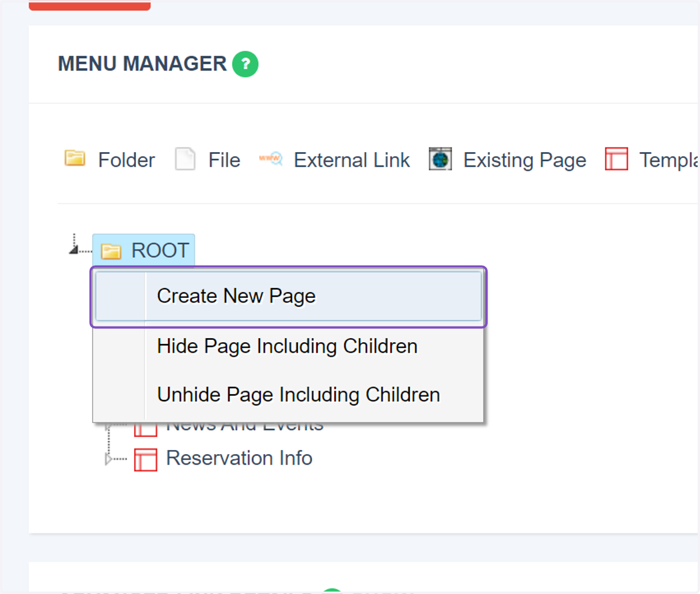
Task: Click the Existing Page globe icon
Action: pos(440,159)
